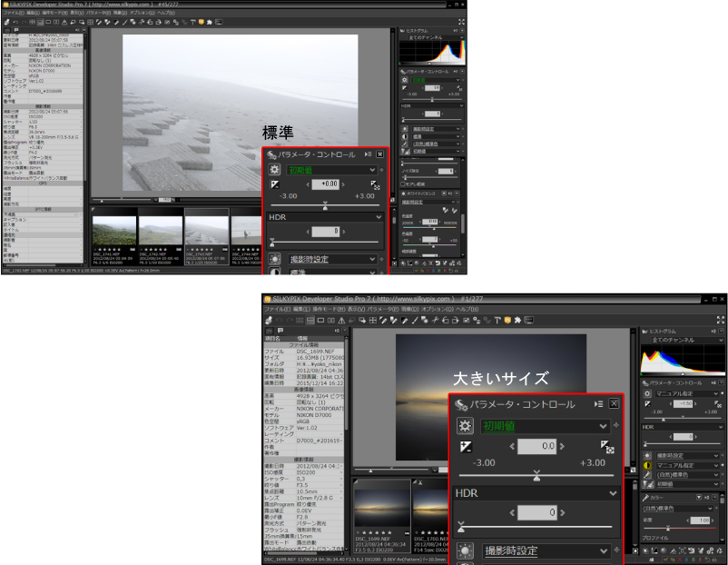Click half-circle tone icon in #1/277 side panel
This screenshot has width=728, height=565.
click(647, 465)
